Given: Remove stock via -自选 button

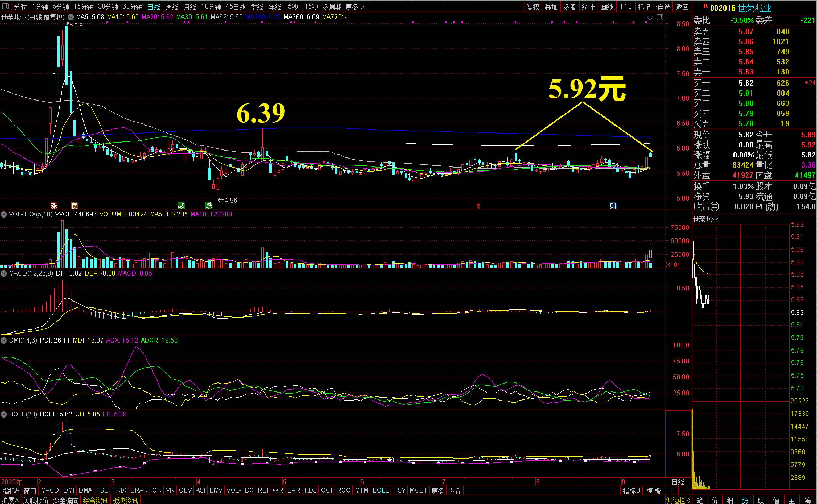Looking at the screenshot, I should [663, 7].
